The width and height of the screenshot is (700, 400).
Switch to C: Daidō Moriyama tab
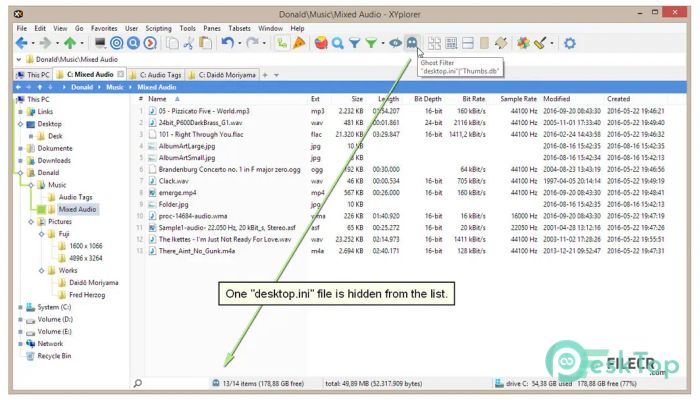click(x=222, y=75)
